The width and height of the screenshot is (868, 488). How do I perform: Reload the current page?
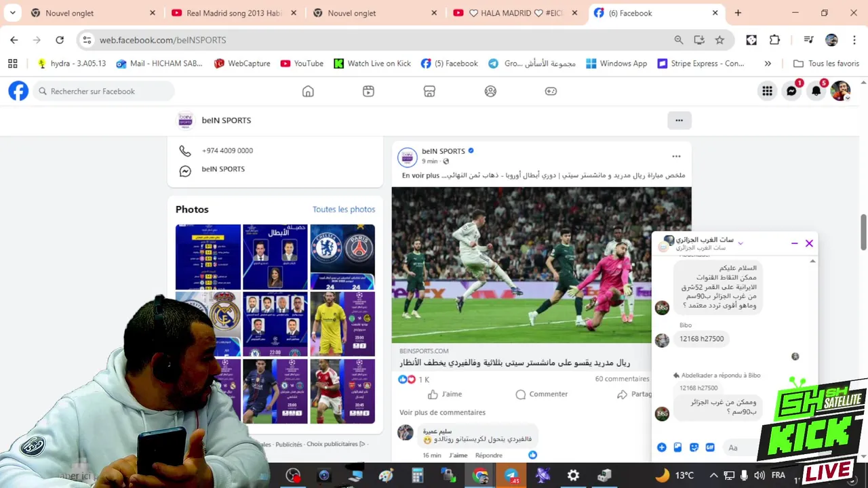pyautogui.click(x=60, y=40)
